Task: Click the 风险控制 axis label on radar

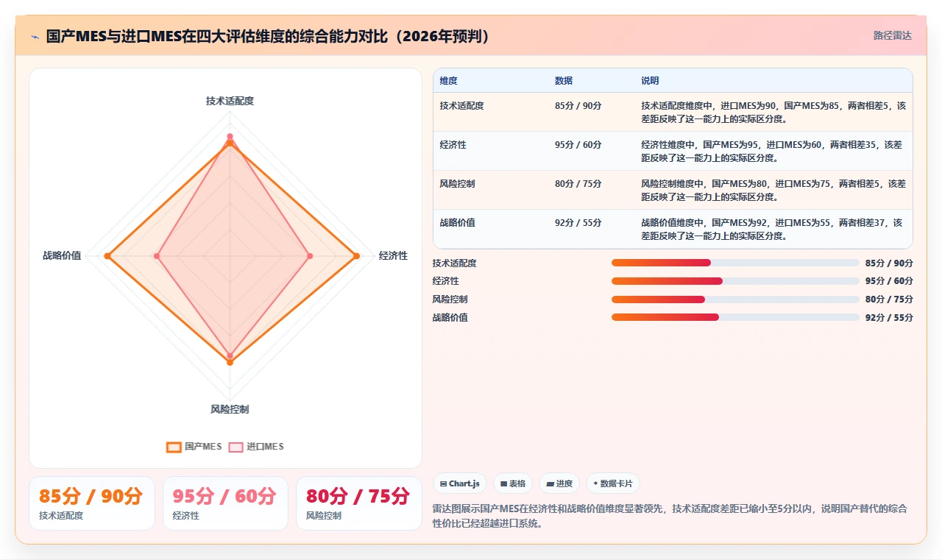Action: (x=230, y=409)
